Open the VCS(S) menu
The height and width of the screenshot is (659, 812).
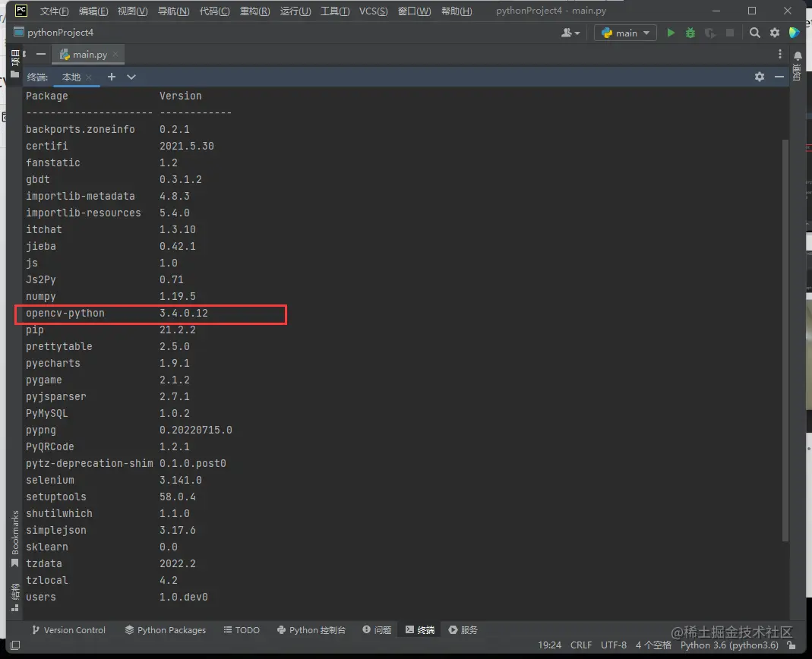[374, 11]
